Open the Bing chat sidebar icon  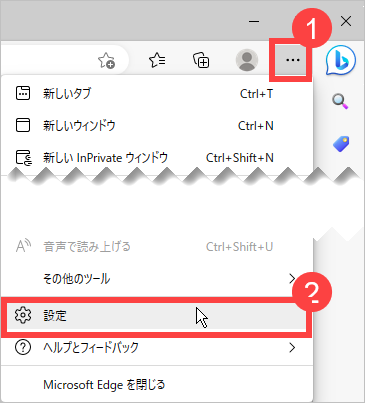pos(341,61)
